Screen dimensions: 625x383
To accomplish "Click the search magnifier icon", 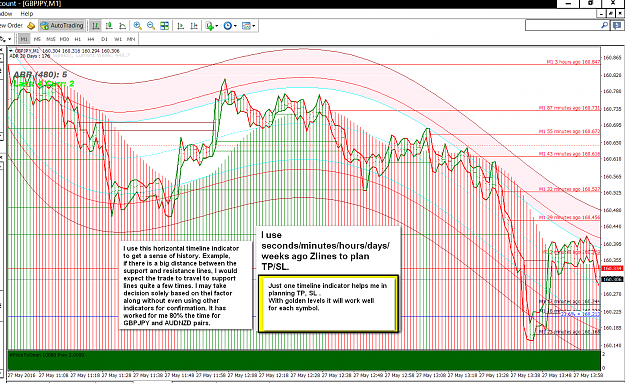I will [x=604, y=26].
